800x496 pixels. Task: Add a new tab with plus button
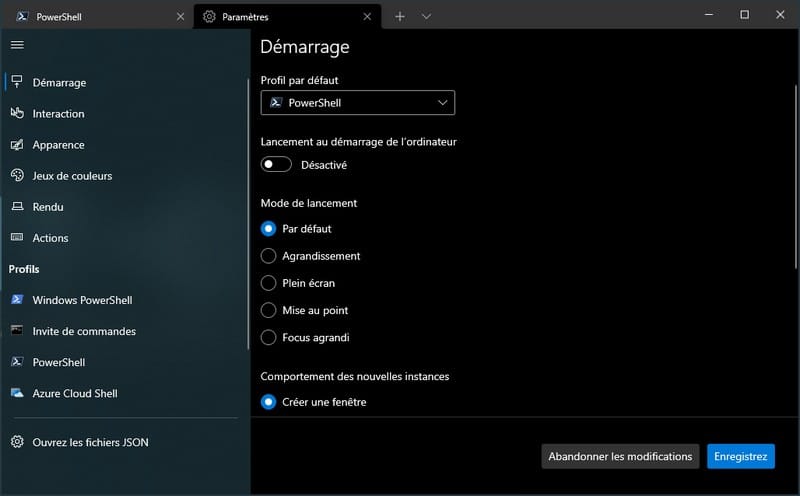click(x=400, y=16)
